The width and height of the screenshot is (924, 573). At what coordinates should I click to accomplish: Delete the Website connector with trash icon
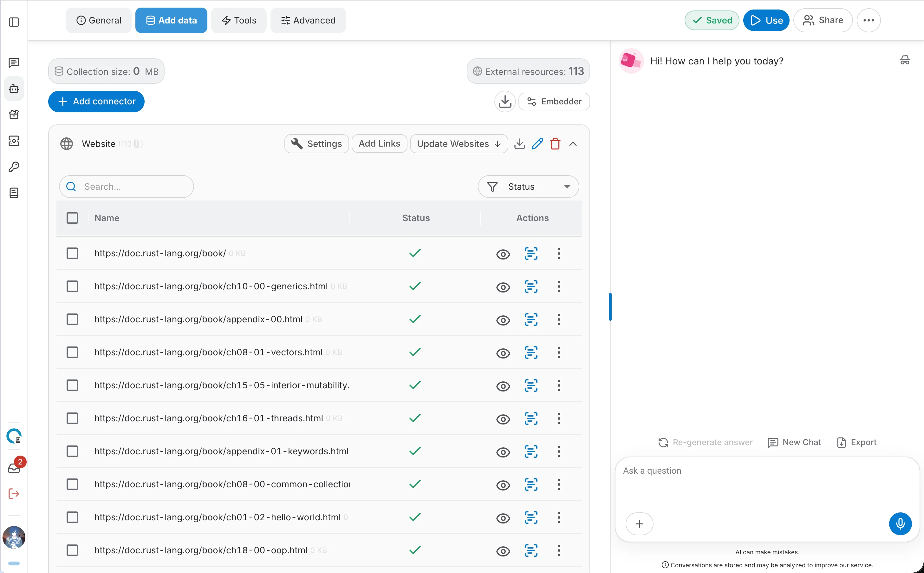pos(555,144)
